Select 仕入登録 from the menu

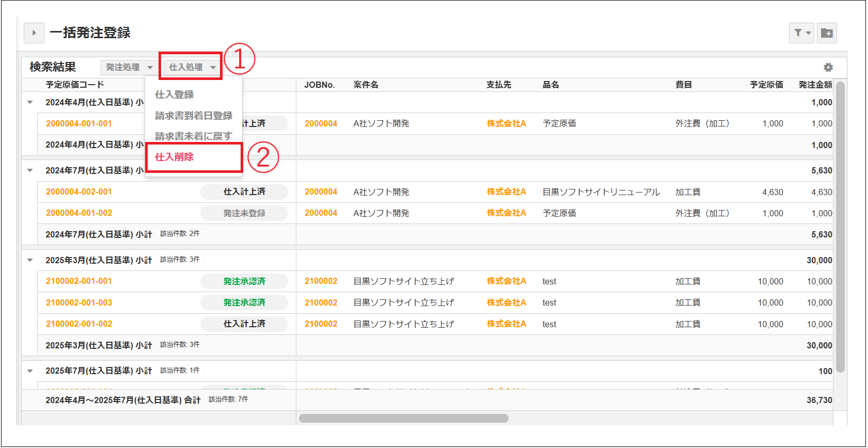(x=175, y=94)
